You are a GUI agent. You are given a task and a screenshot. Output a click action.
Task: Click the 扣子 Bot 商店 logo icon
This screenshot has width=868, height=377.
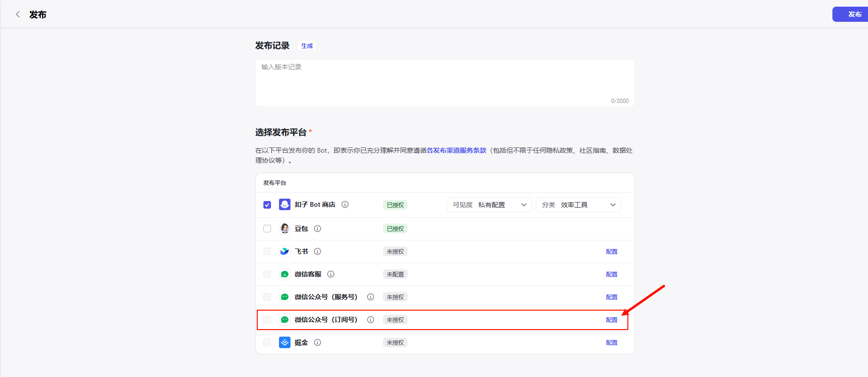point(284,204)
